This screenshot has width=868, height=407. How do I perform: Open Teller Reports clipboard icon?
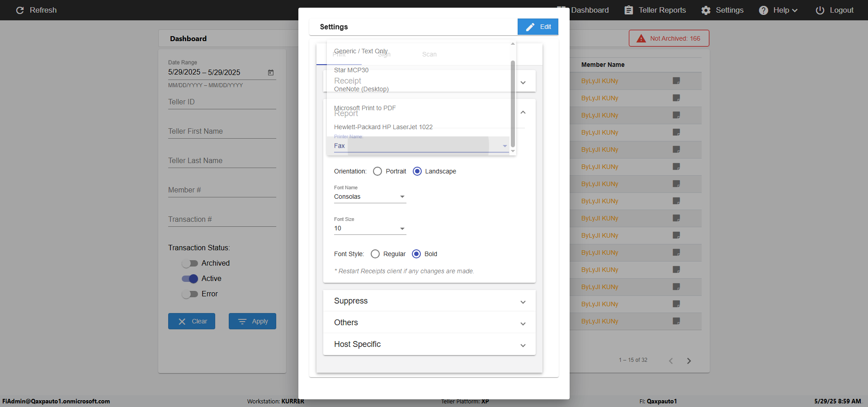click(628, 10)
